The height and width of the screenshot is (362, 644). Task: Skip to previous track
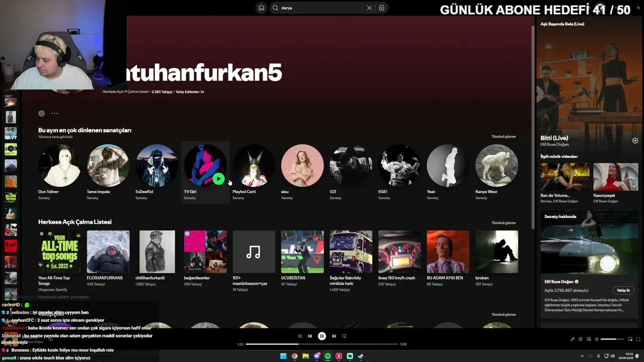310,336
